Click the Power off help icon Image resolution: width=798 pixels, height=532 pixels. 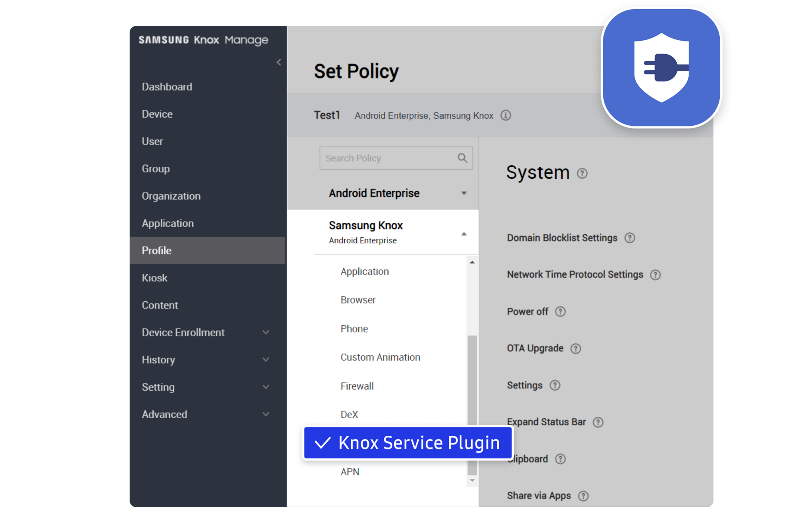560,312
